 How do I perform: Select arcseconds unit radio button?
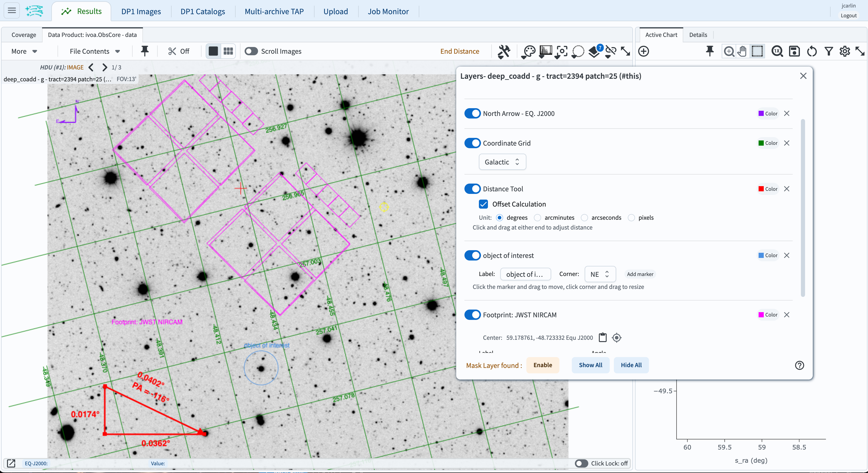click(584, 218)
